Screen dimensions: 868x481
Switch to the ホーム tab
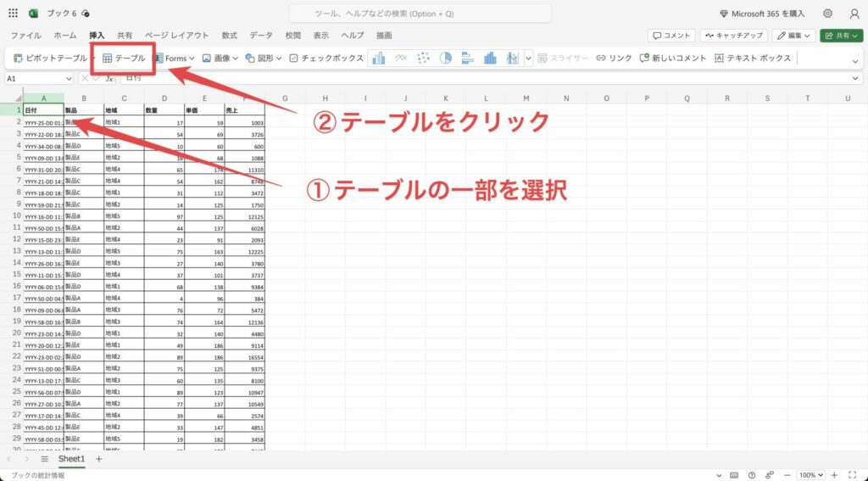(65, 36)
